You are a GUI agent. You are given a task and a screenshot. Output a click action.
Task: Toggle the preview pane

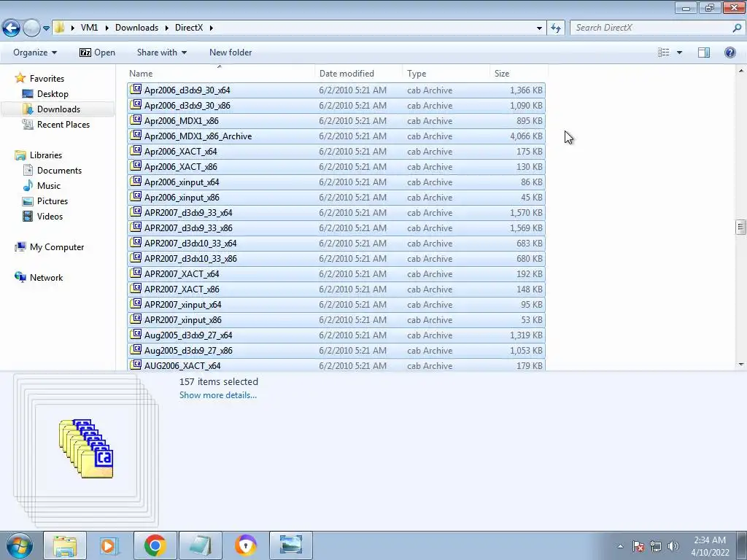coord(704,52)
